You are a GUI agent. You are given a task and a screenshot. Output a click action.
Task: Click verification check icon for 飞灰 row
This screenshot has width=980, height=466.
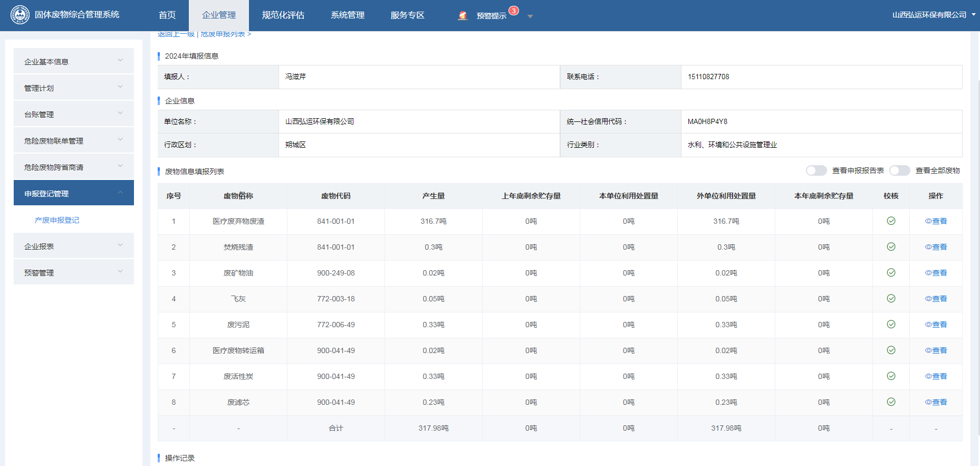pos(891,299)
